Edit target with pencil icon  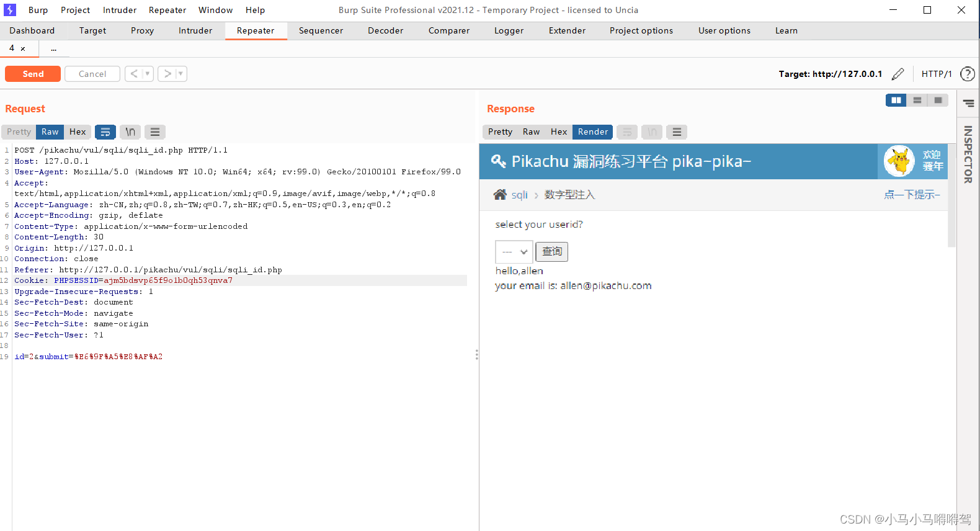pos(898,74)
